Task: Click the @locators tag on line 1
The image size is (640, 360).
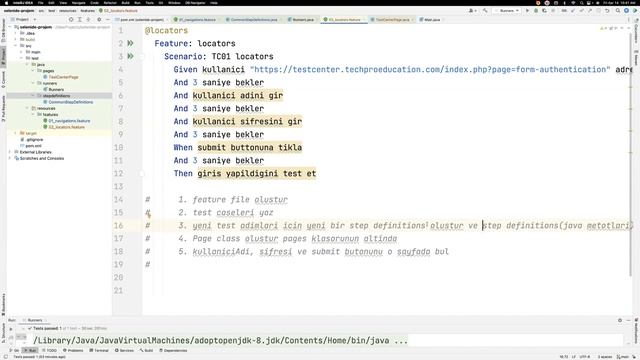Action: (x=166, y=31)
